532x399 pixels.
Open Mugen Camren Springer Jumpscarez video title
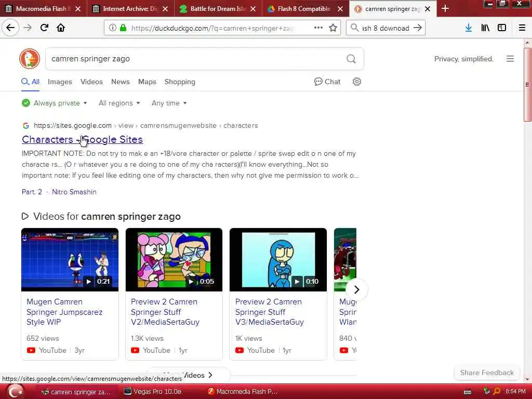pos(64,312)
